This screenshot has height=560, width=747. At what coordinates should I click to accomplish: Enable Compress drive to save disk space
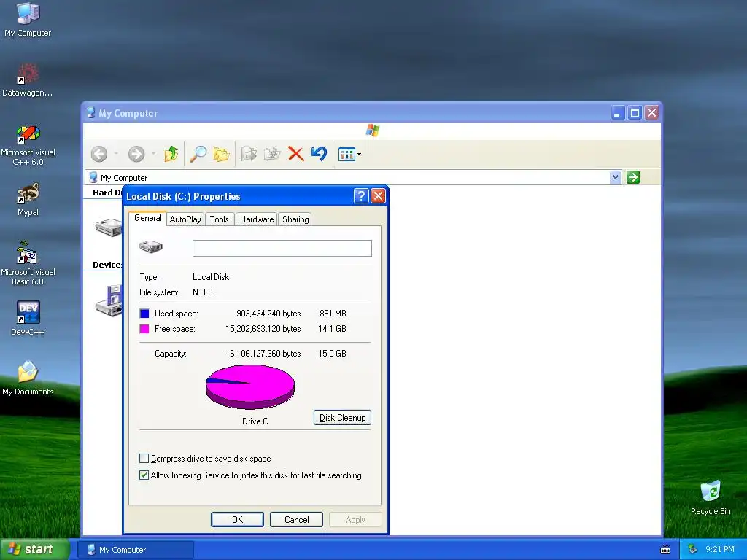[x=144, y=458]
